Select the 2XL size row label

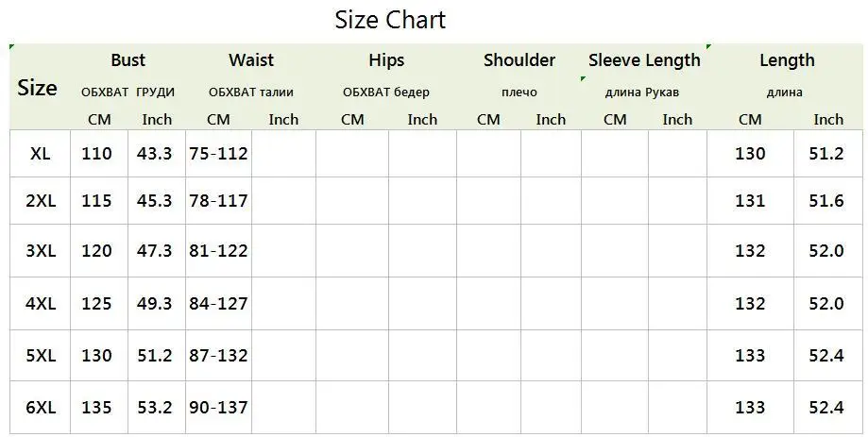coord(41,201)
